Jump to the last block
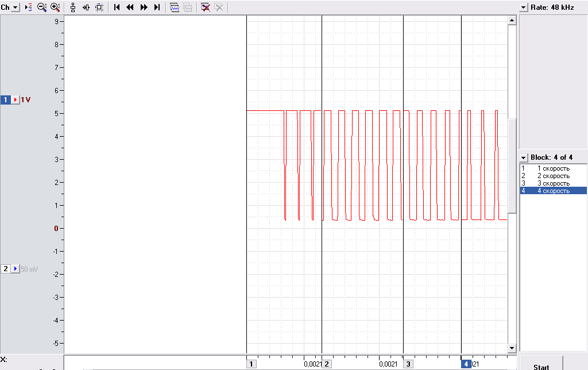The height and width of the screenshot is (370, 588). click(x=157, y=7)
